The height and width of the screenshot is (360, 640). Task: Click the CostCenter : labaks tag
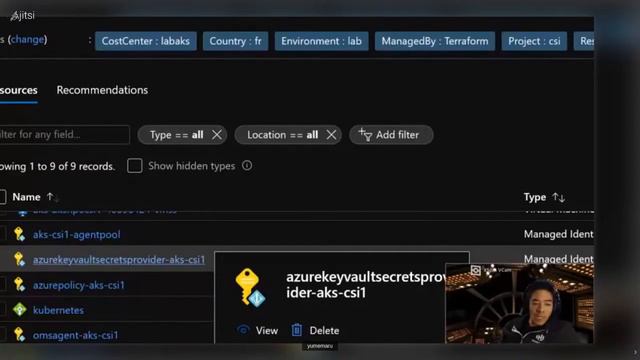146,41
